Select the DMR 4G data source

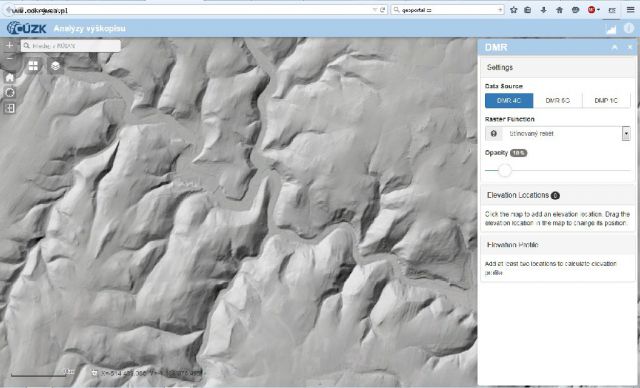509,100
